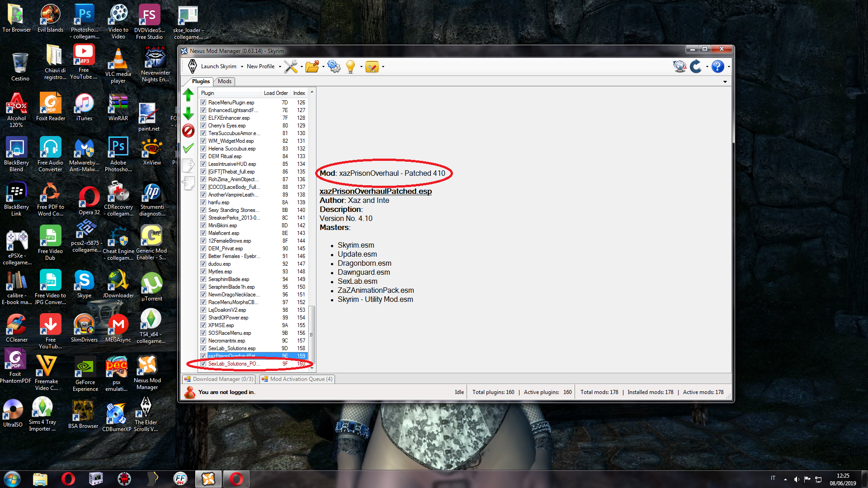This screenshot has width=868, height=488.
Task: Open Download Manager (0/3) tab
Action: pyautogui.click(x=219, y=379)
